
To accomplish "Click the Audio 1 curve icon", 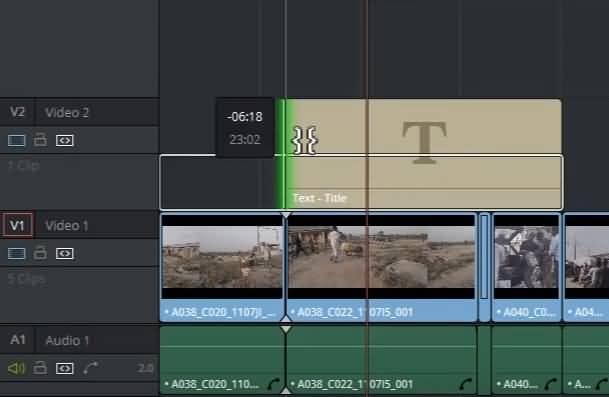I will click(x=91, y=367).
